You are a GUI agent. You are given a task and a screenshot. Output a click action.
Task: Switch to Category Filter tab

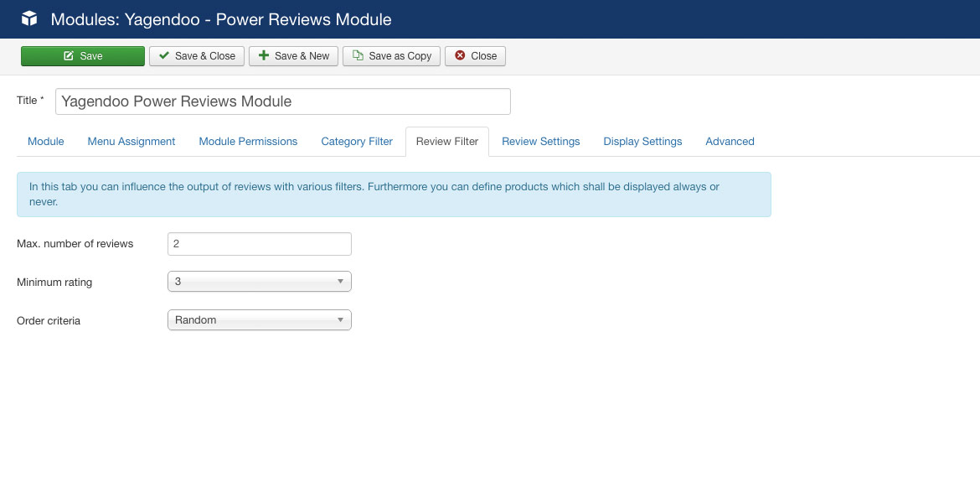[357, 142]
